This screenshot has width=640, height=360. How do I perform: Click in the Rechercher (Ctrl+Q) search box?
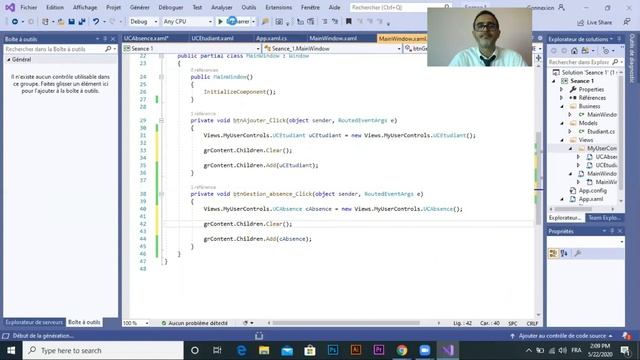[400, 7]
